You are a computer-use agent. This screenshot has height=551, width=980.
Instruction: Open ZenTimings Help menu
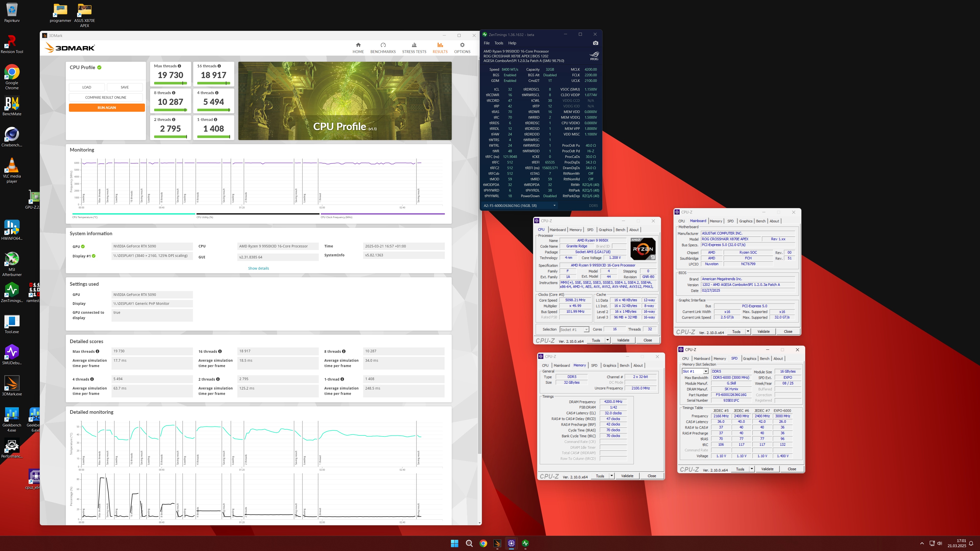(x=512, y=43)
